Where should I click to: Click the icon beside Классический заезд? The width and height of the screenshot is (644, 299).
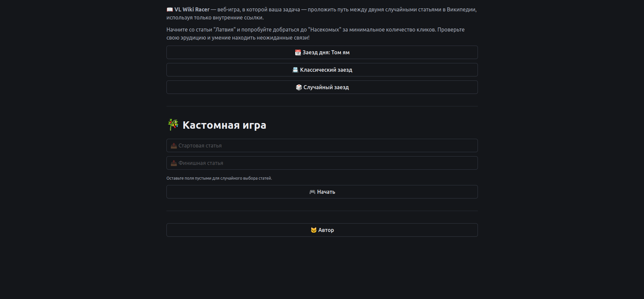[x=295, y=70]
